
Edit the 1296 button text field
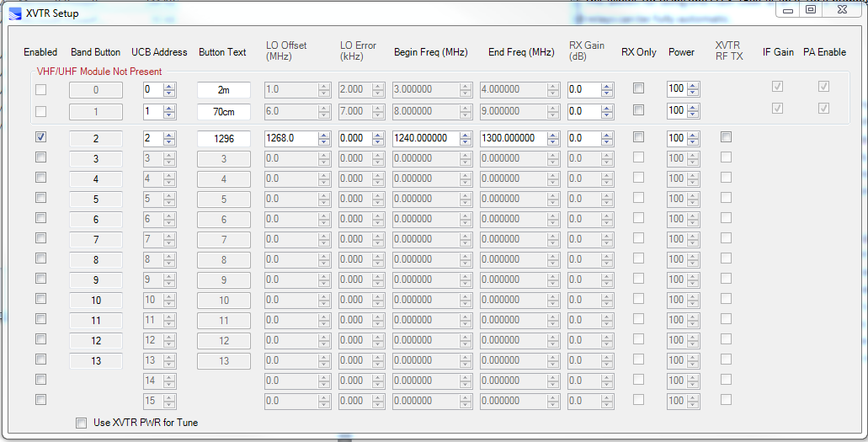tap(224, 139)
